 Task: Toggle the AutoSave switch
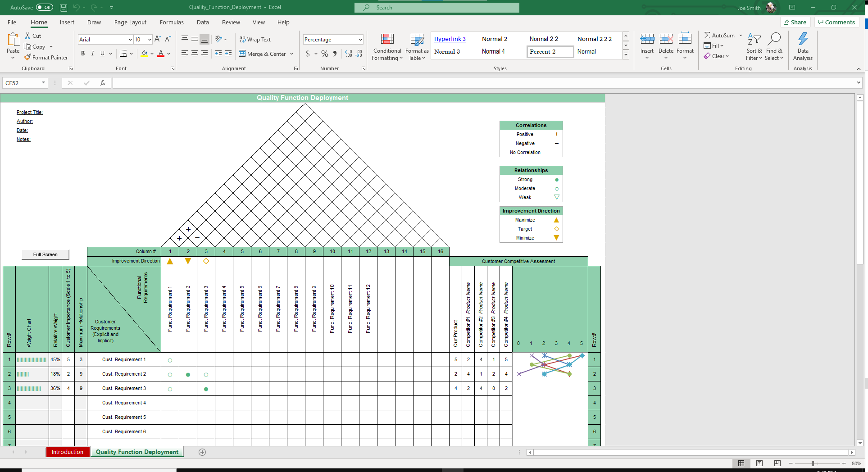[x=44, y=8]
